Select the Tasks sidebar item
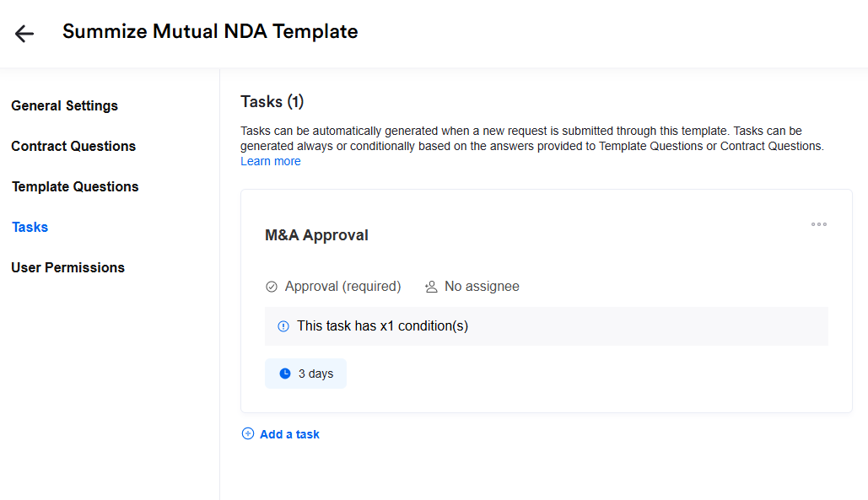The image size is (868, 500). click(30, 227)
